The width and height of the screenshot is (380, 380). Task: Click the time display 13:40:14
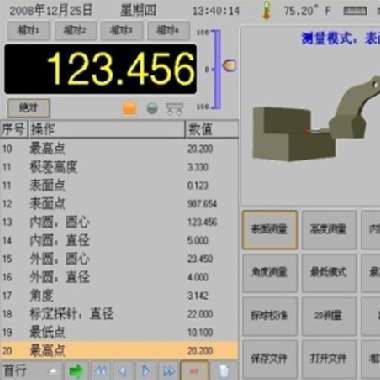click(x=216, y=11)
